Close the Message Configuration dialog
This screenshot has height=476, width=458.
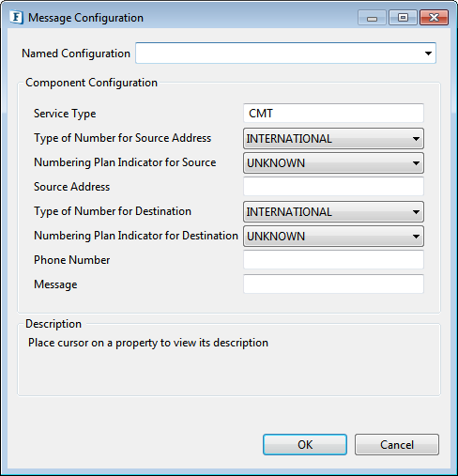(434, 18)
